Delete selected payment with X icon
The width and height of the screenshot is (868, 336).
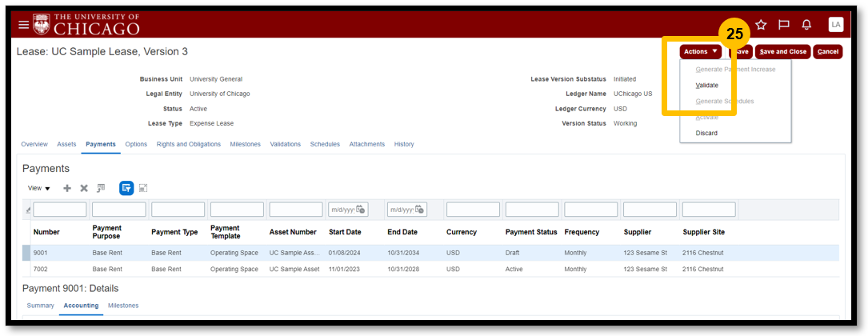coord(84,188)
